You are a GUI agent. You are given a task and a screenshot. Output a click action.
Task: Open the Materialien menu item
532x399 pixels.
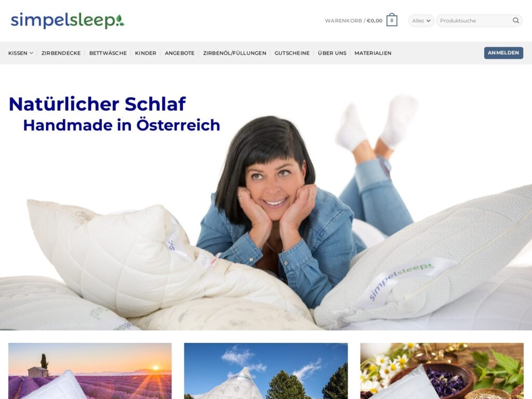pos(373,53)
